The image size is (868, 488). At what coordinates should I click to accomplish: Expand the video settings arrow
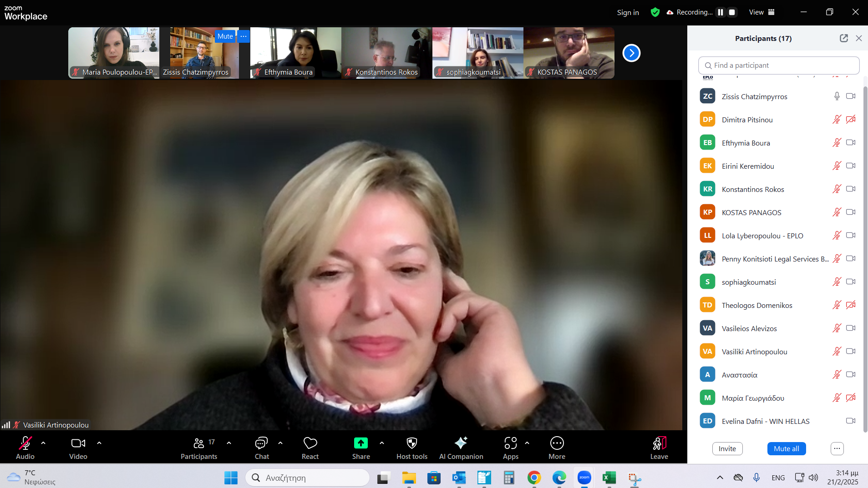99,443
